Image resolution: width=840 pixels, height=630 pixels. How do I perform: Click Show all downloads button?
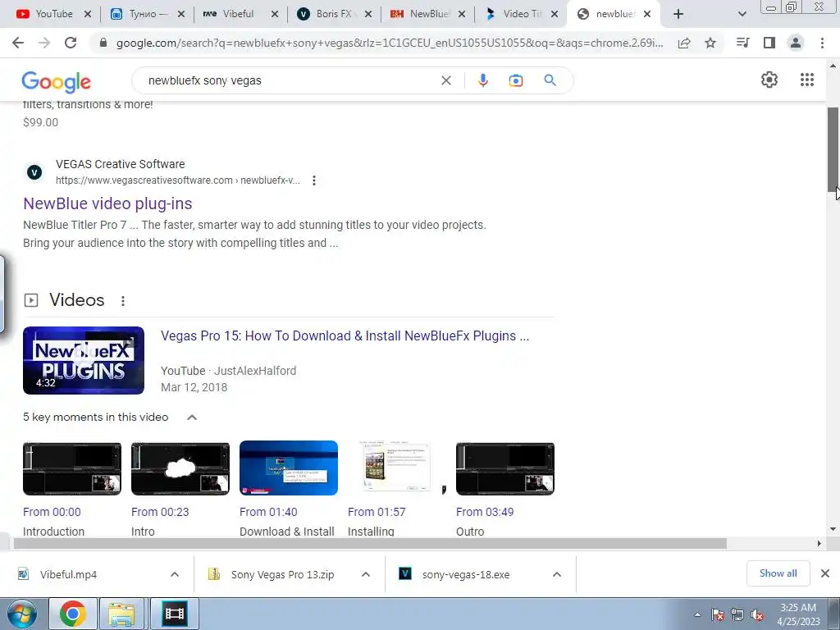tap(778, 573)
